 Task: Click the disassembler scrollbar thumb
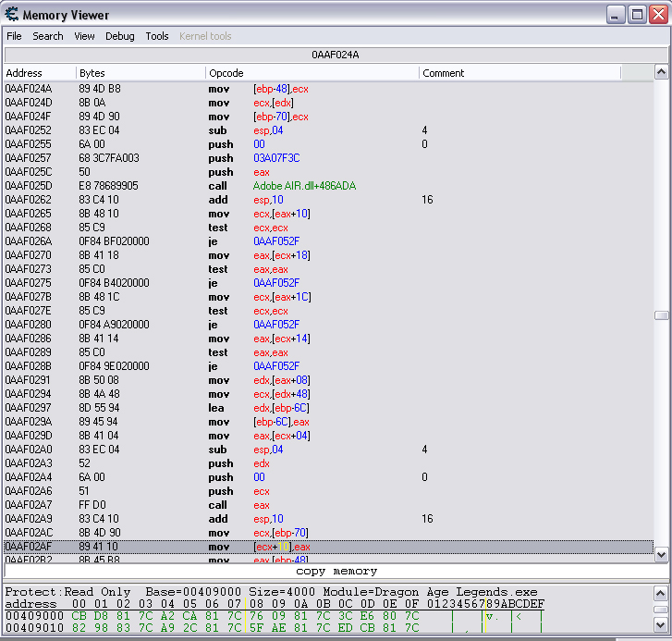(661, 315)
